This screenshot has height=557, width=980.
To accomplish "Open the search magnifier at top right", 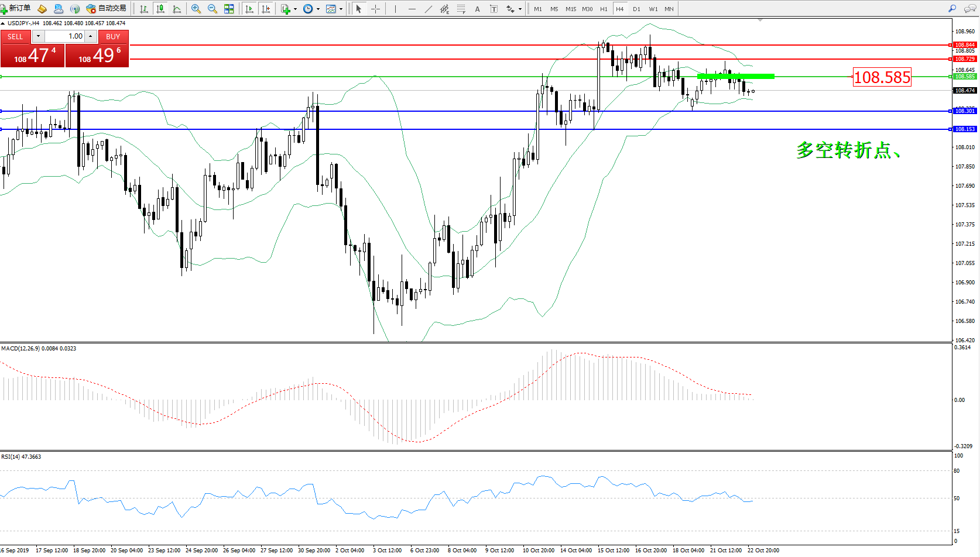I will pos(952,9).
